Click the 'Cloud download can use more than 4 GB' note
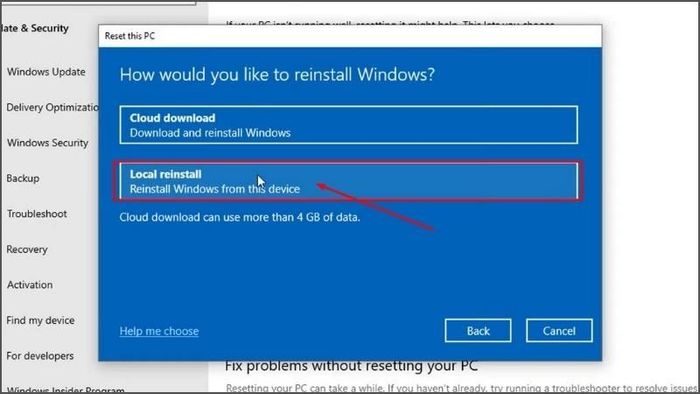The height and width of the screenshot is (394, 700). [x=240, y=217]
